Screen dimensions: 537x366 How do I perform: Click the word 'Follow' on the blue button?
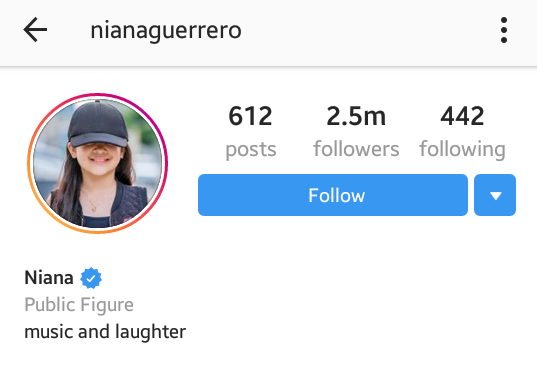(337, 195)
